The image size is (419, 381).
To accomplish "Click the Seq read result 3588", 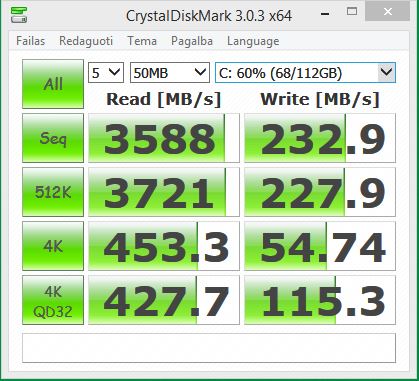I will coord(164,138).
